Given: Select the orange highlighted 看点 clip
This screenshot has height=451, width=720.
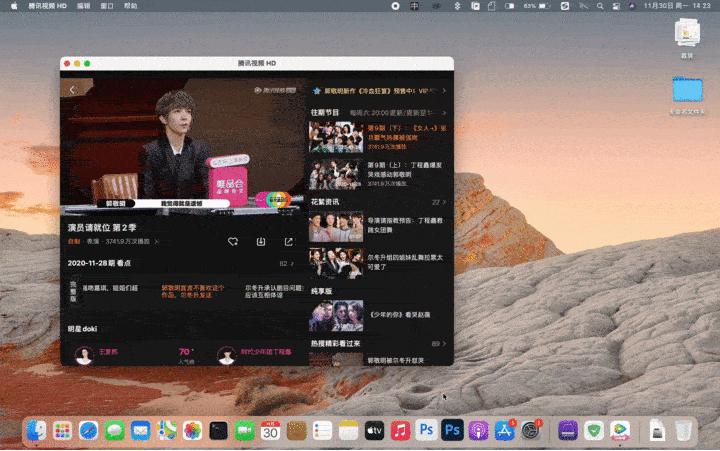Looking at the screenshot, I should (193, 291).
